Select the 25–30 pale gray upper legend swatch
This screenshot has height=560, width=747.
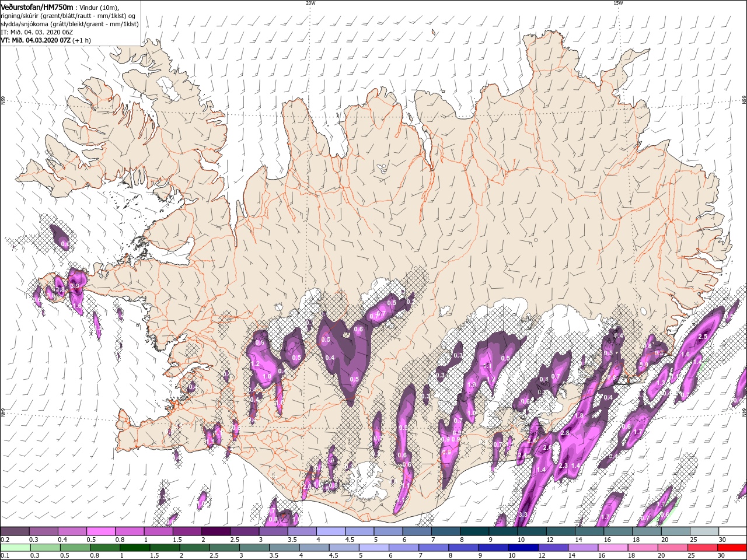(x=704, y=531)
